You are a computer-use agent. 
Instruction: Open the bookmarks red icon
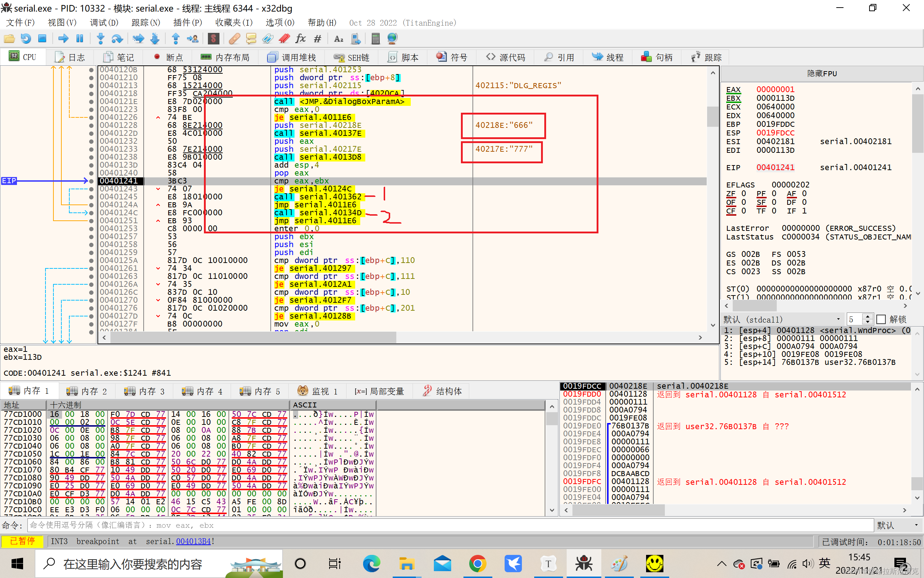pos(284,38)
